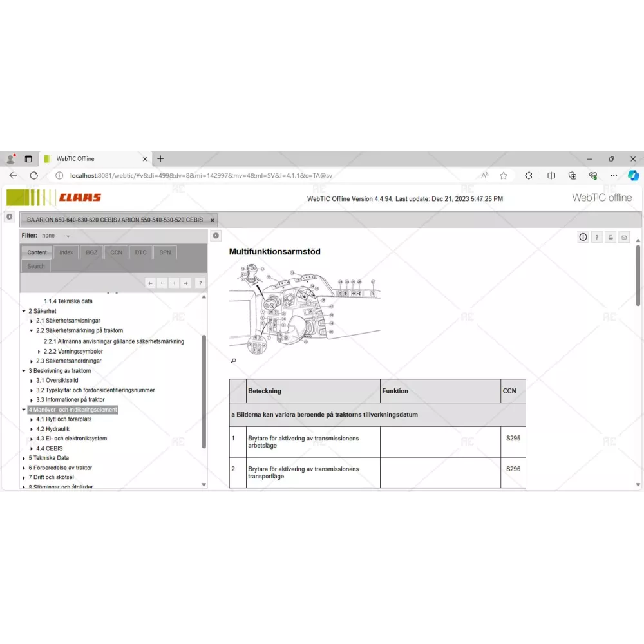Screen dimensions: 644x644
Task: Print the document using printer icon
Action: (x=611, y=237)
